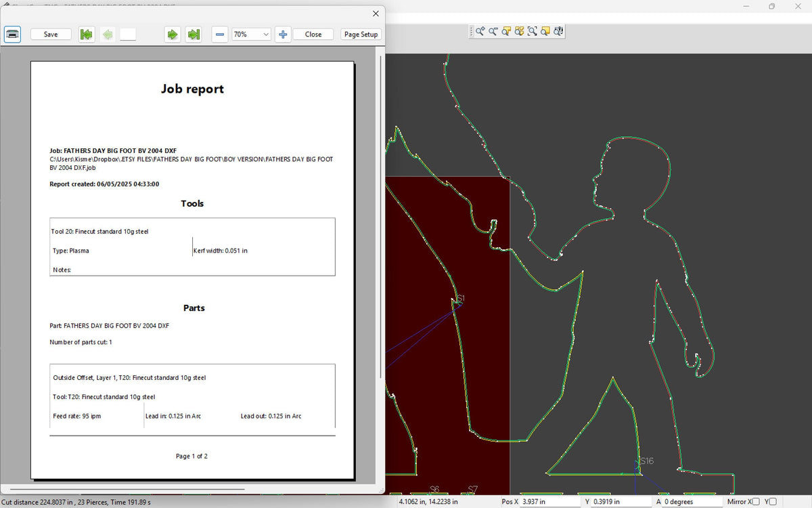This screenshot has height=508, width=812.
Task: Click the Print icon in report preview
Action: pyautogui.click(x=13, y=34)
